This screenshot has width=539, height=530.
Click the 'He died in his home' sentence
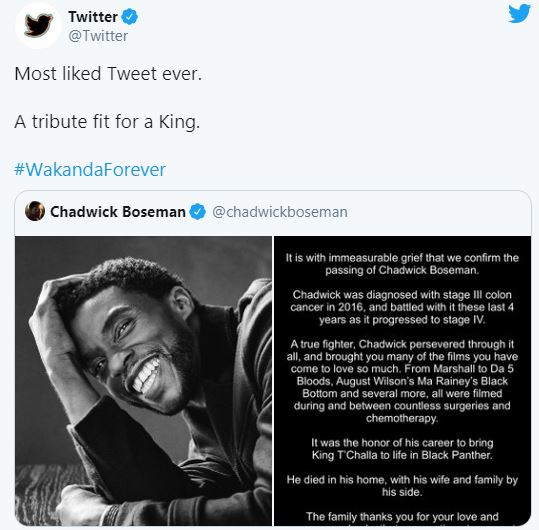point(402,486)
